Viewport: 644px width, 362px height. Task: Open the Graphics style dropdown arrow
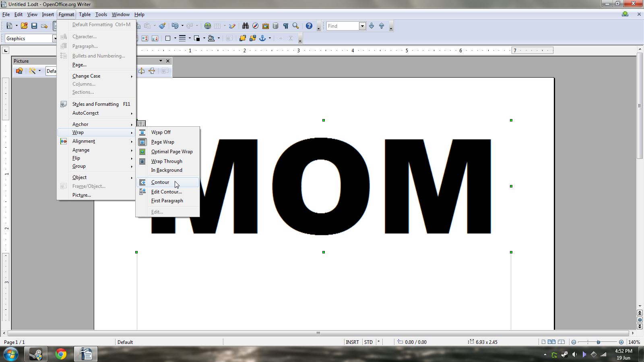coord(54,39)
